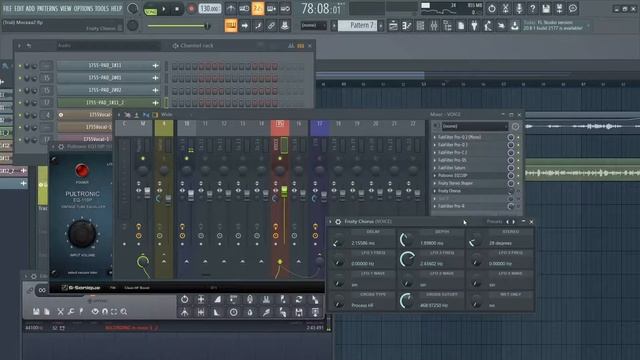
Task: Click the tempo tapper icon
Action: pos(488,26)
